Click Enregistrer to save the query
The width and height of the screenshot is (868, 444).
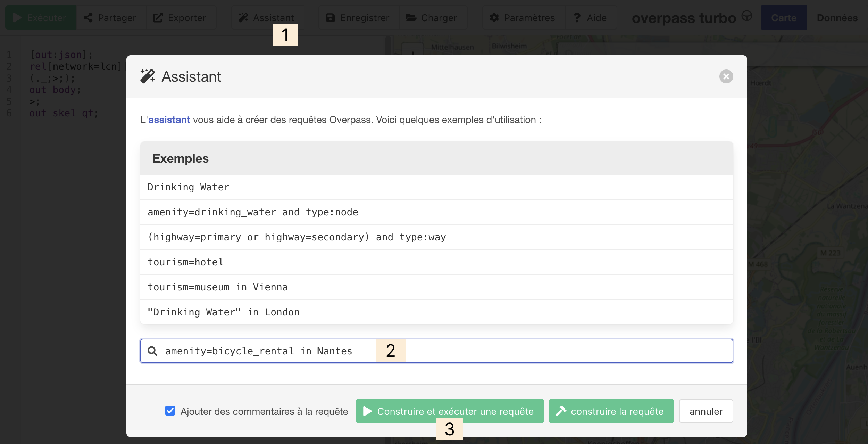(x=359, y=18)
